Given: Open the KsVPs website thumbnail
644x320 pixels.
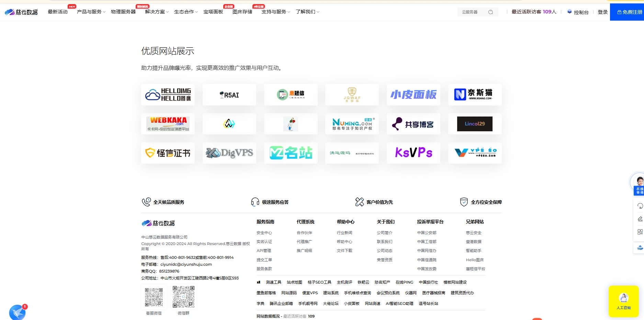Looking at the screenshot, I should [x=413, y=153].
